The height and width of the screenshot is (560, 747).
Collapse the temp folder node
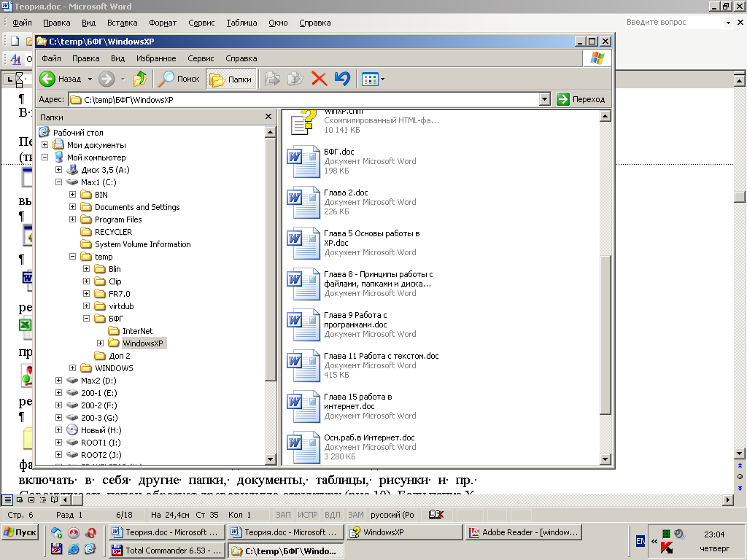click(x=72, y=256)
